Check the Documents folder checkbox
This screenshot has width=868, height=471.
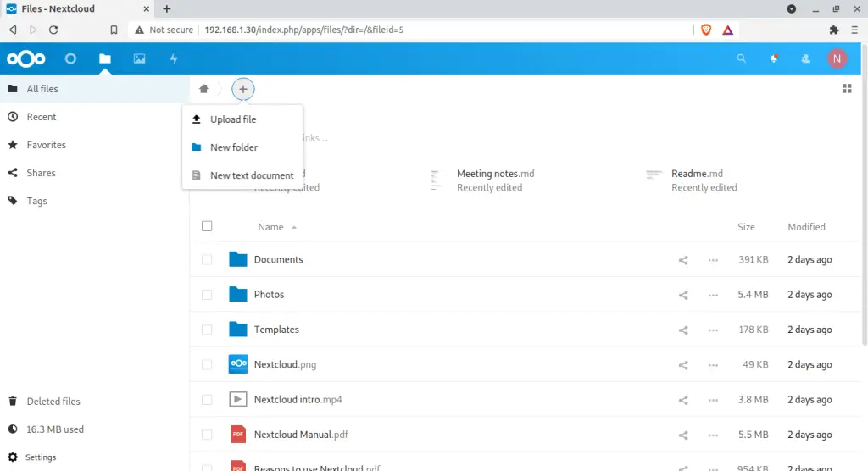click(207, 259)
